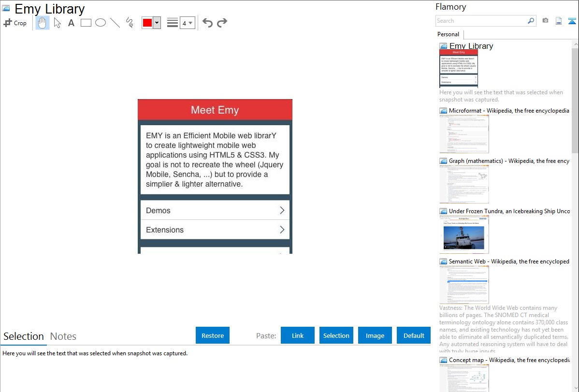Pick the text annotation tool A

point(71,23)
